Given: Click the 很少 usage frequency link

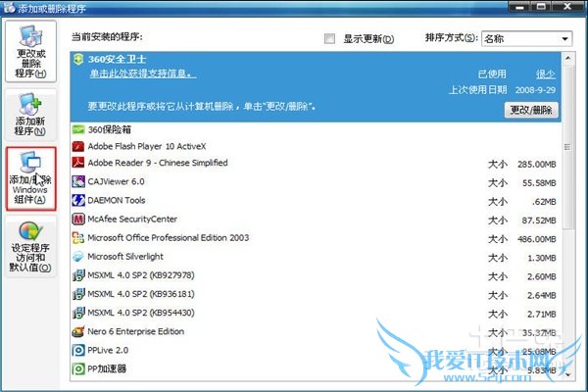Looking at the screenshot, I should pos(546,74).
